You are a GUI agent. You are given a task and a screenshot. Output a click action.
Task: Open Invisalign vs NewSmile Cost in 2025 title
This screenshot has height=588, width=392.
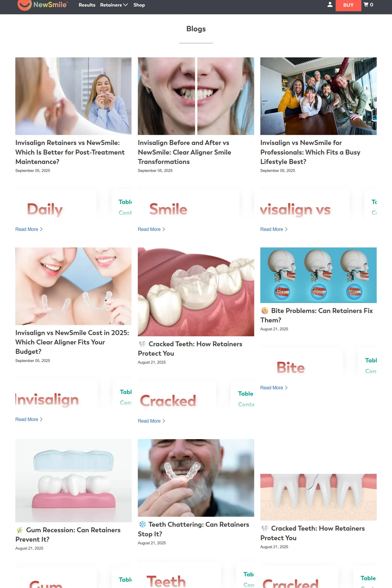point(72,342)
